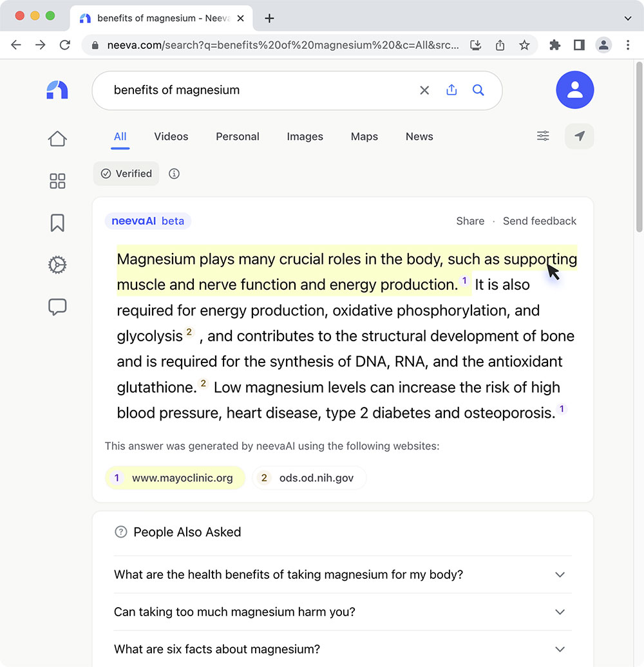Image resolution: width=644 pixels, height=667 pixels.
Task: Click the page vertical scrollbar
Action: click(638, 147)
